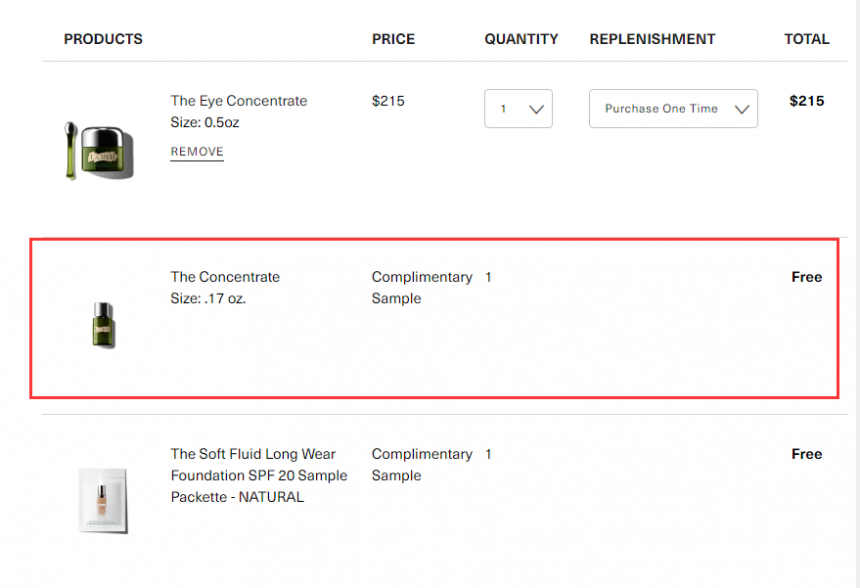Click the PRICE column header
Viewport: 860px width, 588px height.
tap(393, 39)
